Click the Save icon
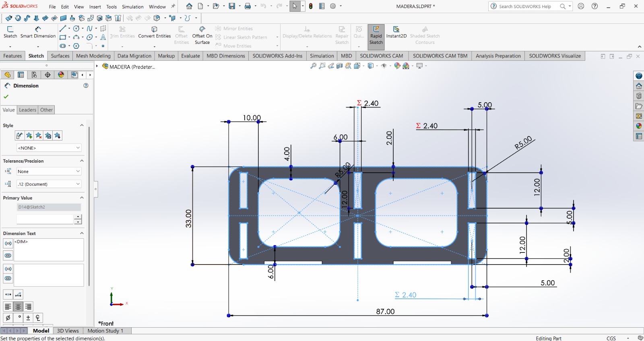644x341 pixels. click(x=232, y=6)
